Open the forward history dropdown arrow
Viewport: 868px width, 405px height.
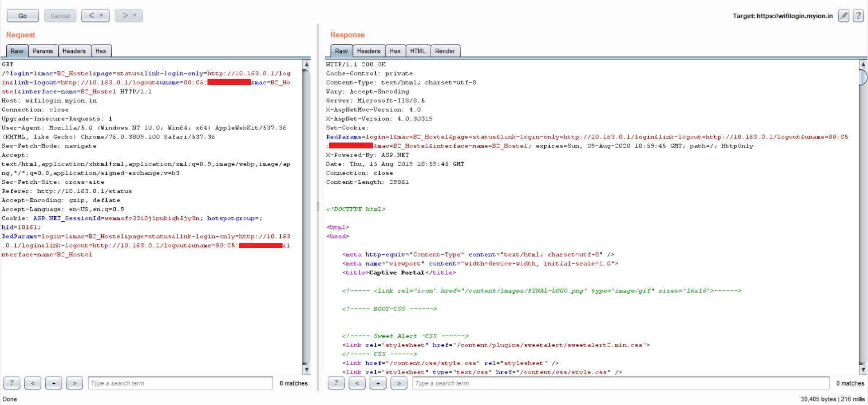pyautogui.click(x=135, y=15)
